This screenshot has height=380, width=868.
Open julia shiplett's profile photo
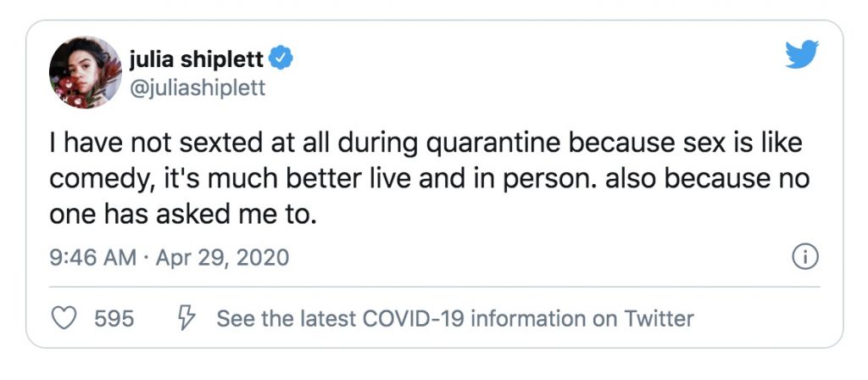click(85, 72)
